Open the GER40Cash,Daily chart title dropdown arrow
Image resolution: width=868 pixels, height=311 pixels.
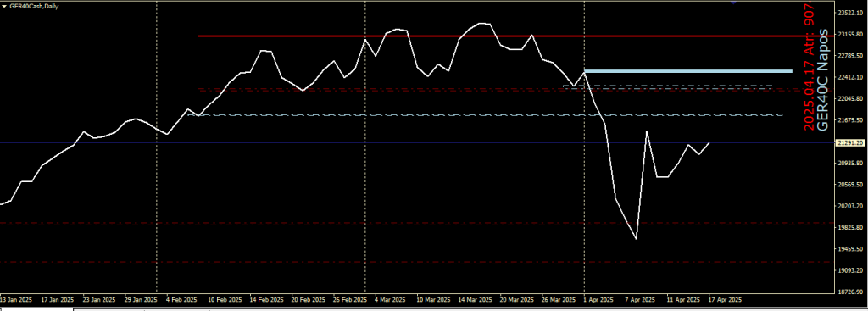pos(4,6)
